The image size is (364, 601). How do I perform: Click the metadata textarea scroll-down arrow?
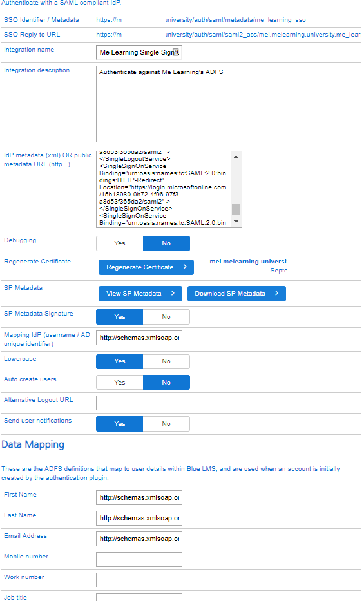coord(236,222)
